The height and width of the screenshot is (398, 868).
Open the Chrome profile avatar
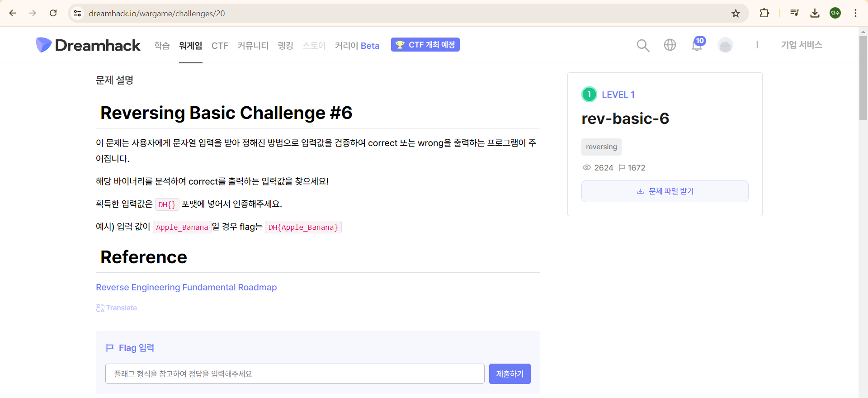pos(835,13)
